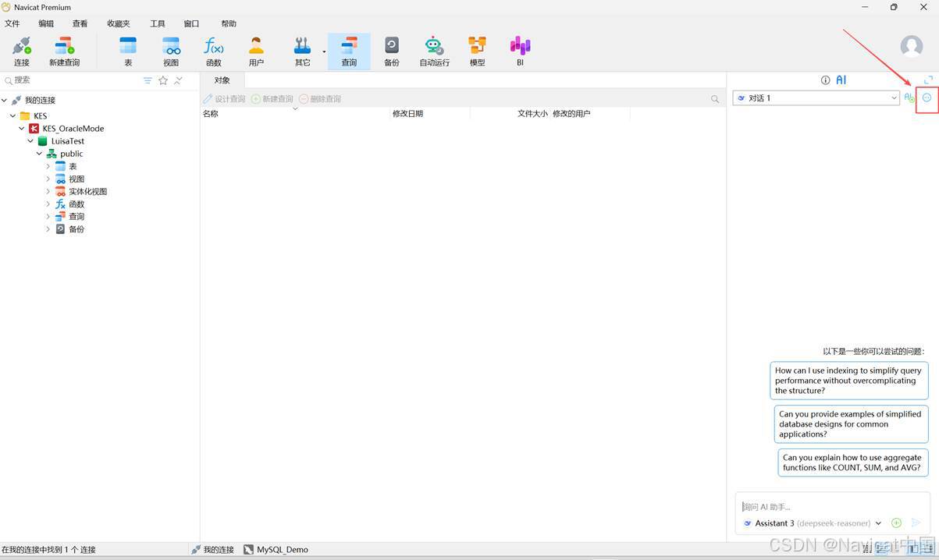939x560 pixels.
Task: Open the 函数 functions toolbar icon
Action: click(x=213, y=51)
